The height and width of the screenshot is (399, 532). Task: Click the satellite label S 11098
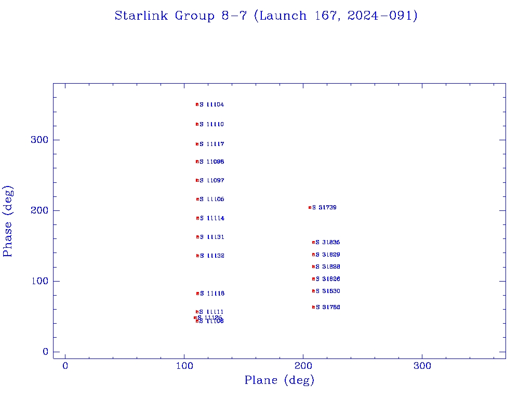tap(212, 162)
